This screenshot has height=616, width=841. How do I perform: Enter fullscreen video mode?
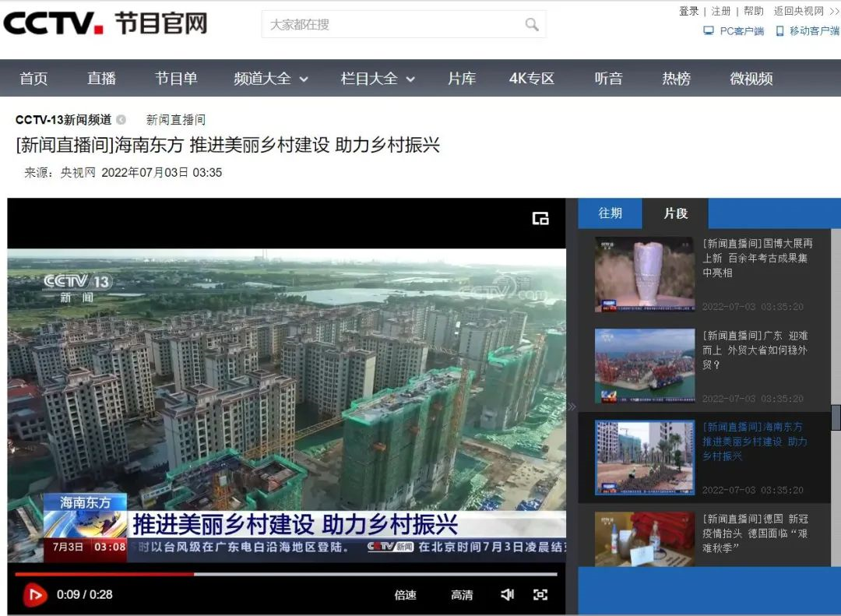(540, 595)
